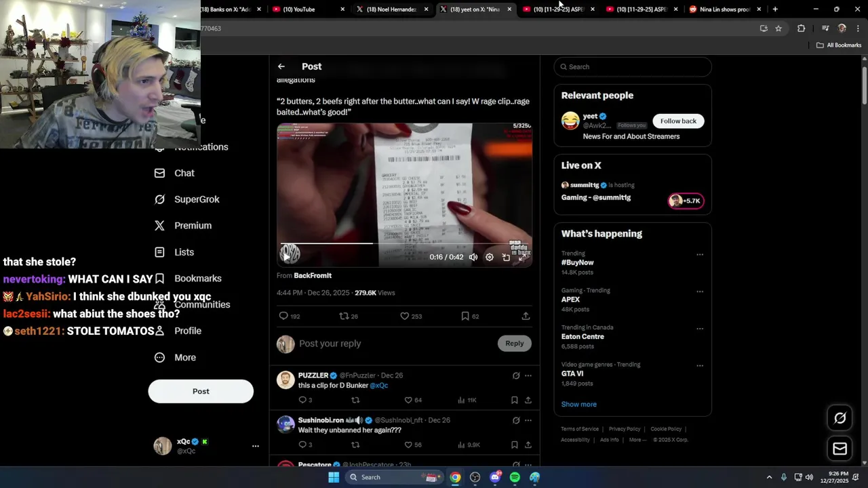
Task: Open more options on PUZZLER's reply
Action: coord(528,375)
